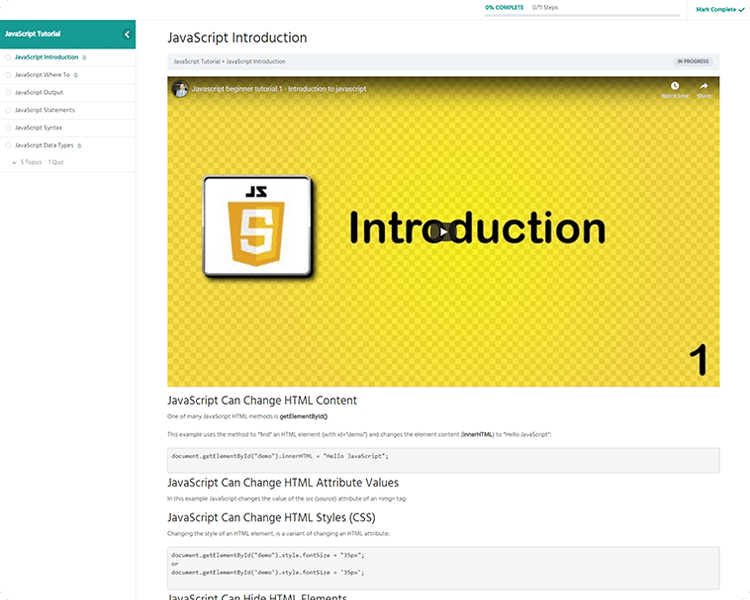Click the IN PROGRESS status badge
This screenshot has height=600, width=750.
(693, 62)
